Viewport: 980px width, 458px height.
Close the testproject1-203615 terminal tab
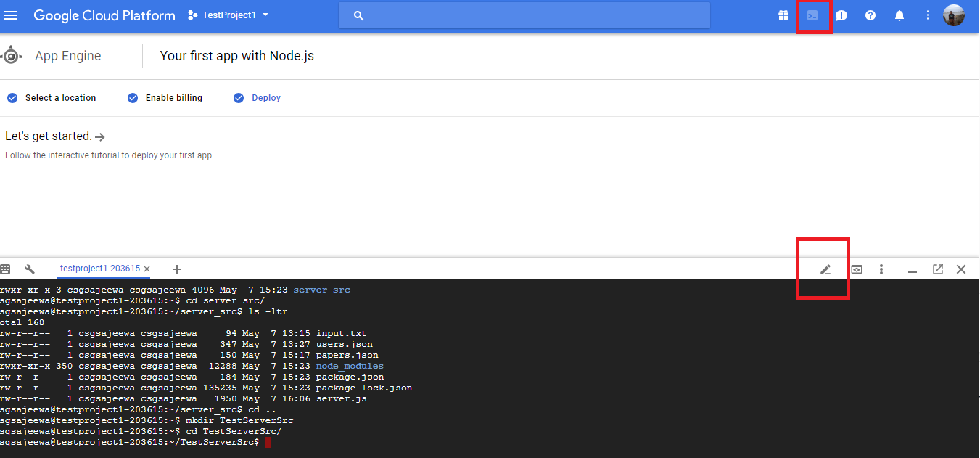[x=147, y=269]
